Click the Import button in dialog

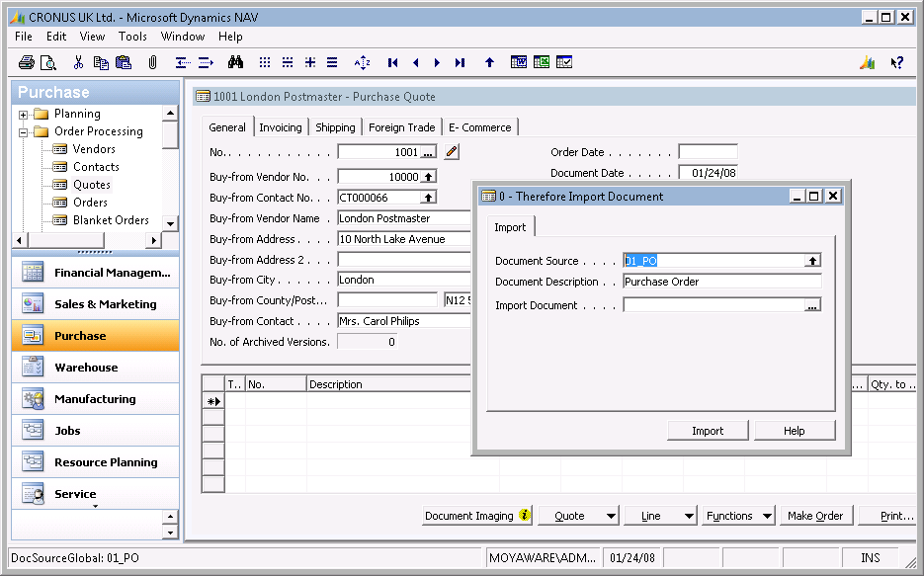pos(708,431)
